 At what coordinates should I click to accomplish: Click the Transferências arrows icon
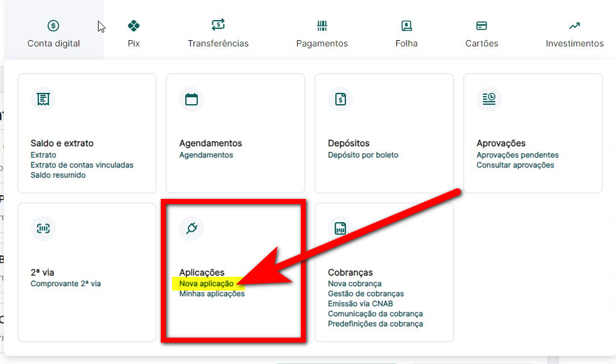tap(218, 25)
